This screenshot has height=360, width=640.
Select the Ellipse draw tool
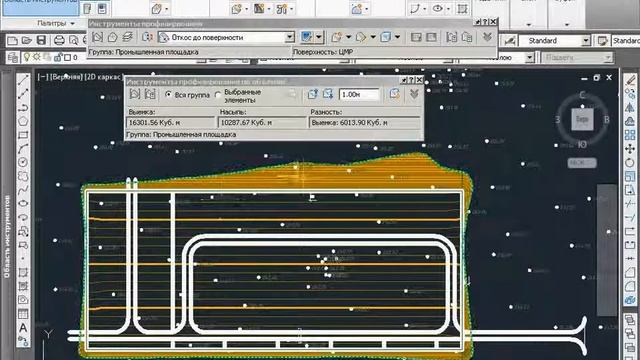[23, 203]
